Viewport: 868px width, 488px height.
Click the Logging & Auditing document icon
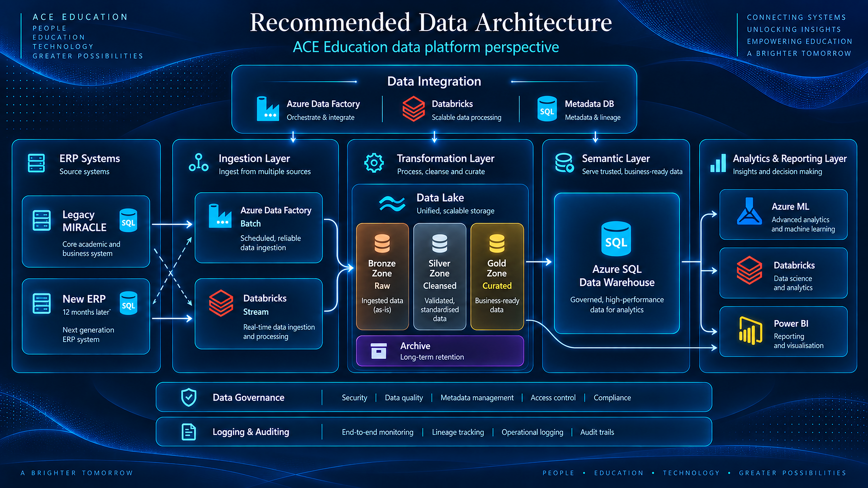(189, 432)
